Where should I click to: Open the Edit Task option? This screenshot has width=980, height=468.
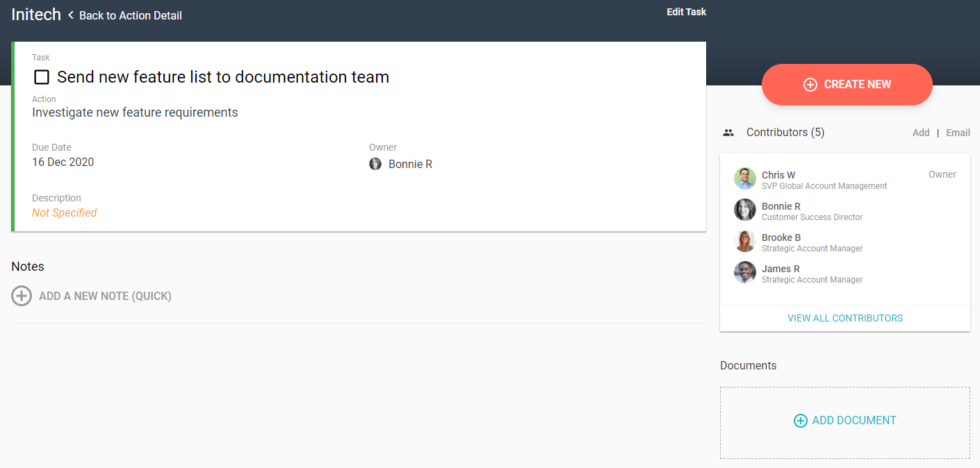[686, 12]
